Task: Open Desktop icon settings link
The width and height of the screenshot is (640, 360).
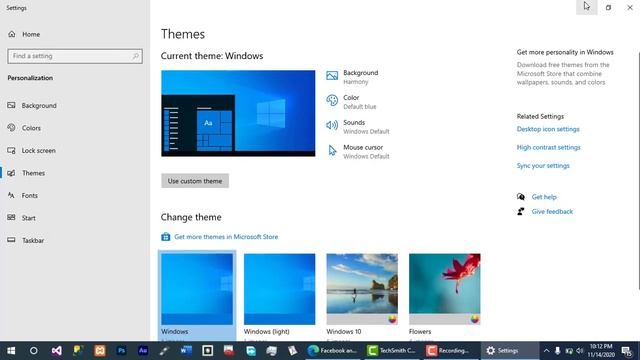Action: [x=548, y=129]
